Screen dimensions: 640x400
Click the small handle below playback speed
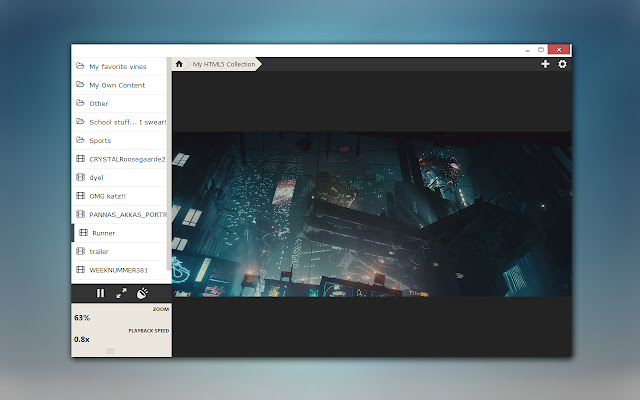click(110, 351)
